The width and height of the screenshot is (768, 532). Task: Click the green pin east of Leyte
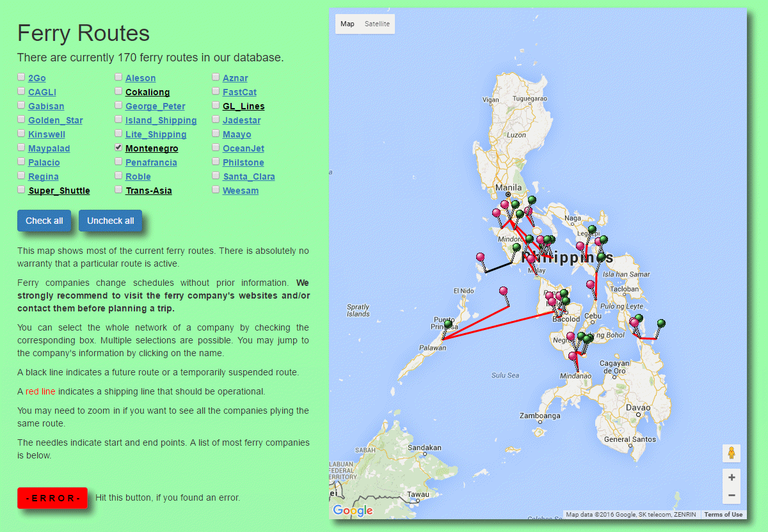(x=661, y=324)
